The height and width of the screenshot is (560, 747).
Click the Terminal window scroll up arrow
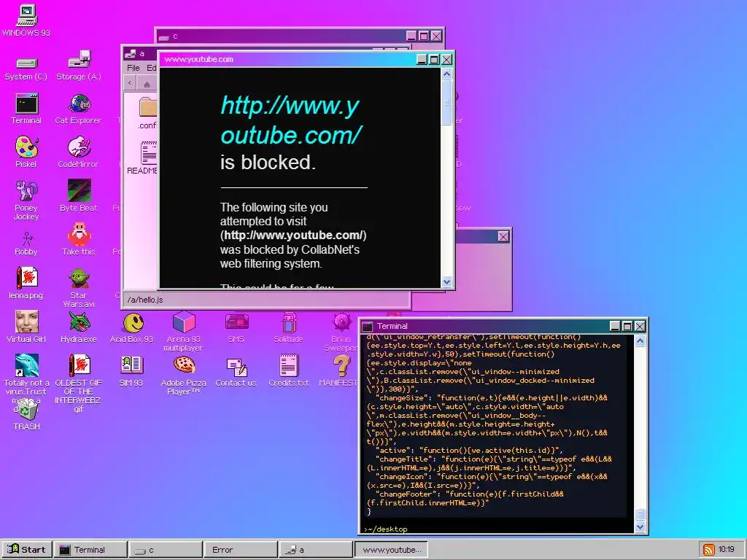(x=640, y=341)
